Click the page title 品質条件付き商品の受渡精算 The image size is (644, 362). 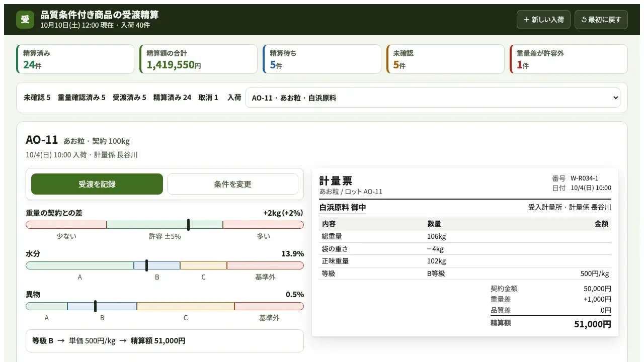click(100, 15)
